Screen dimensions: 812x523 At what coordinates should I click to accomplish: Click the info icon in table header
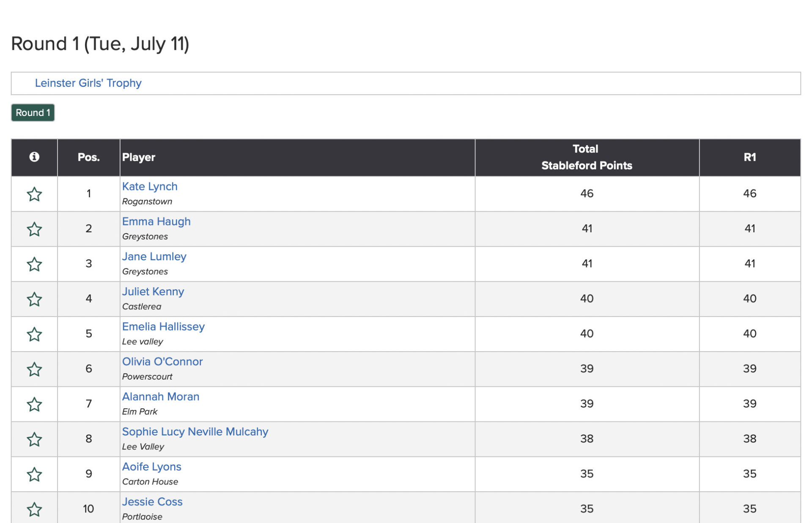(x=34, y=157)
